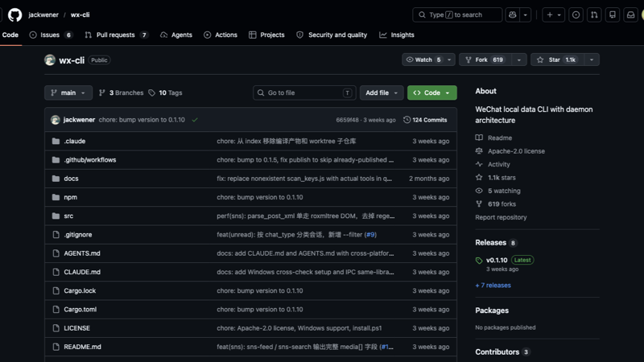Click jackwener's avatar in the commit bar

tap(56, 120)
